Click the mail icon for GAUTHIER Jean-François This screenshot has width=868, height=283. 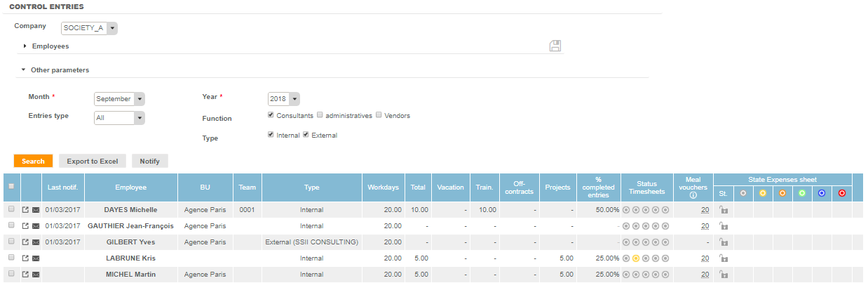pyautogui.click(x=36, y=226)
